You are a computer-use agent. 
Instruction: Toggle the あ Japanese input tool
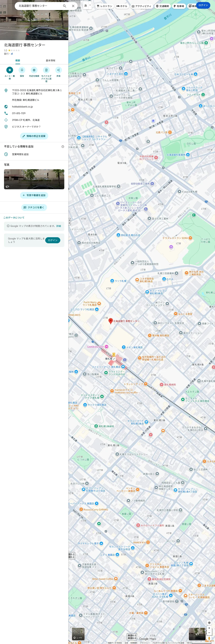click(x=86, y=6)
